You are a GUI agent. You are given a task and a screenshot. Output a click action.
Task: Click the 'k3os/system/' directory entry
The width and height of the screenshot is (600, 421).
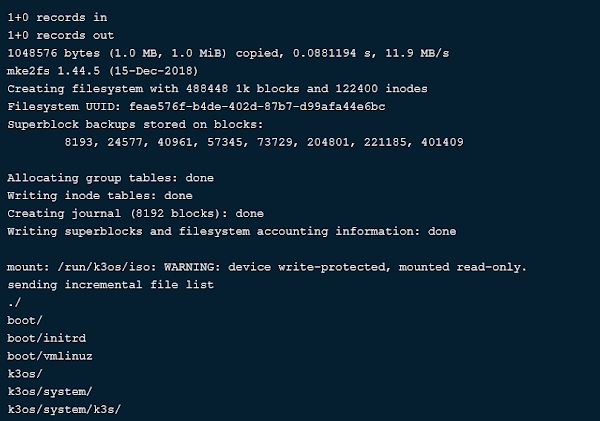click(50, 392)
